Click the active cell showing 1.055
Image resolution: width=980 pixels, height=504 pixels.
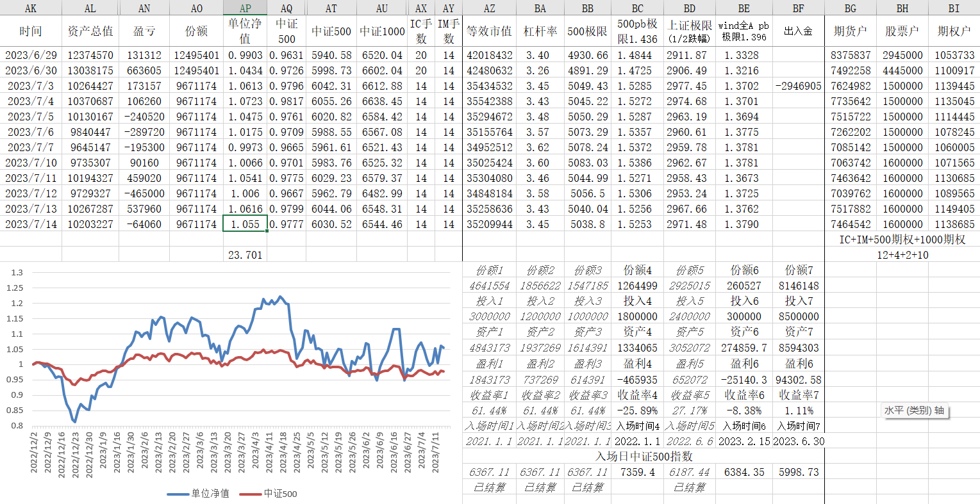click(245, 224)
